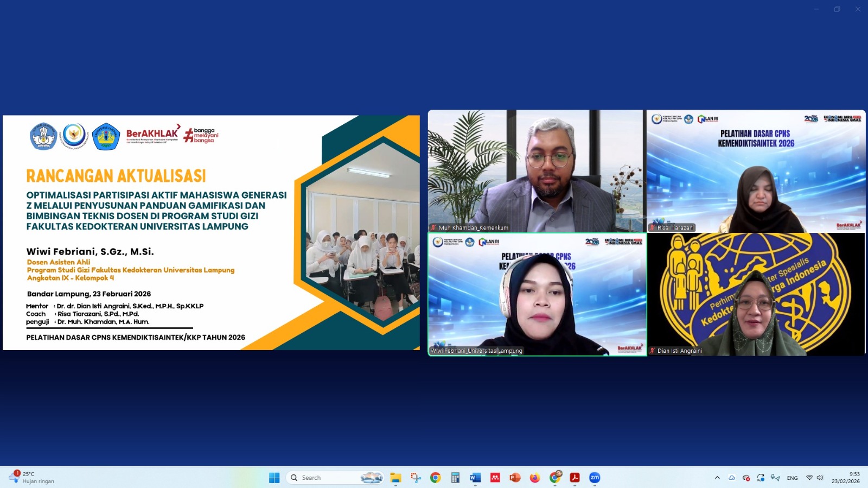
Task: Open PowerPoint from the taskbar
Action: [515, 478]
